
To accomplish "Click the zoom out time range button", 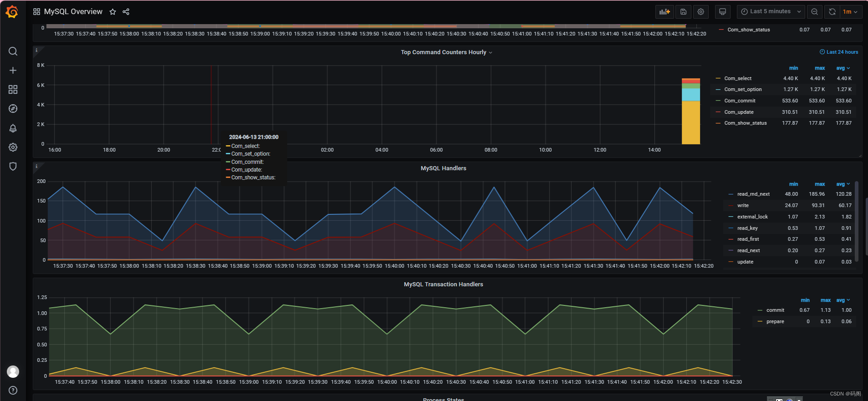I will coord(815,12).
